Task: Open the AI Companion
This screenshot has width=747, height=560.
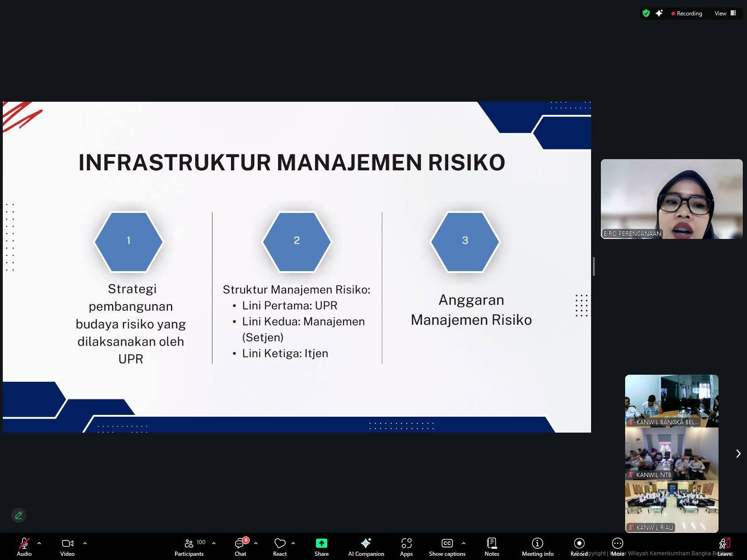Action: pos(366,546)
